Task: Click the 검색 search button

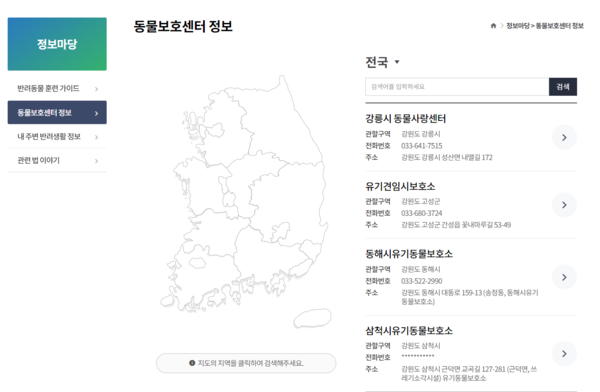Action: pyautogui.click(x=563, y=87)
